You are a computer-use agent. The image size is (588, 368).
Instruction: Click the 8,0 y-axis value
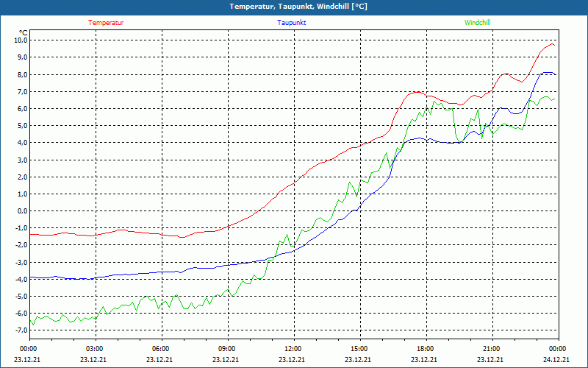tap(22, 74)
